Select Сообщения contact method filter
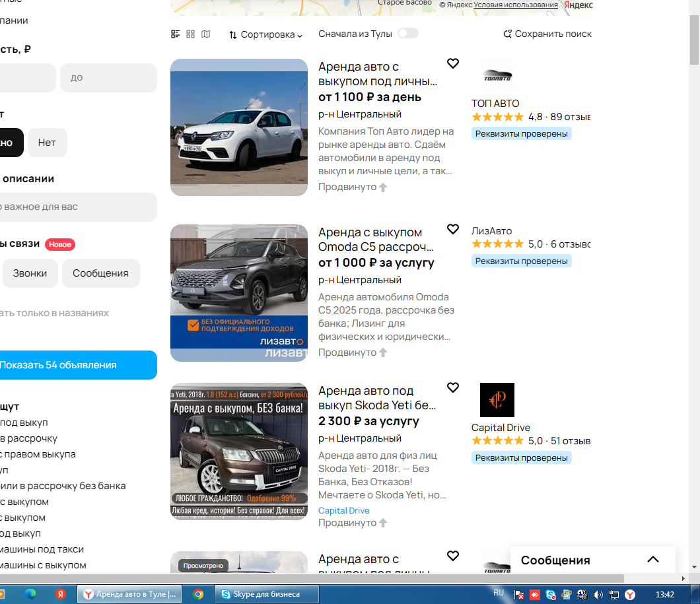Viewport: 700px width, 604px height. point(100,273)
